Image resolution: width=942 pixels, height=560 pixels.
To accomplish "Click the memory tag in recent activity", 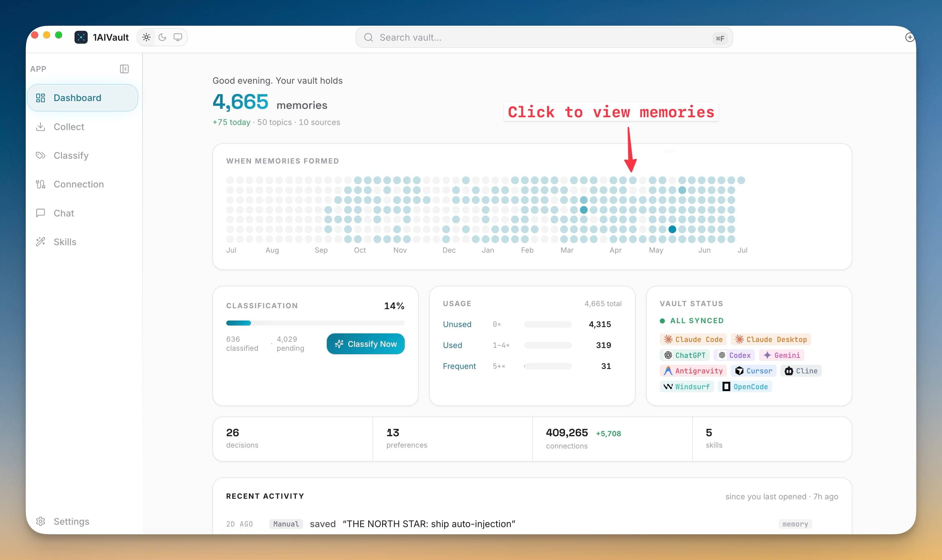I will pyautogui.click(x=795, y=524).
